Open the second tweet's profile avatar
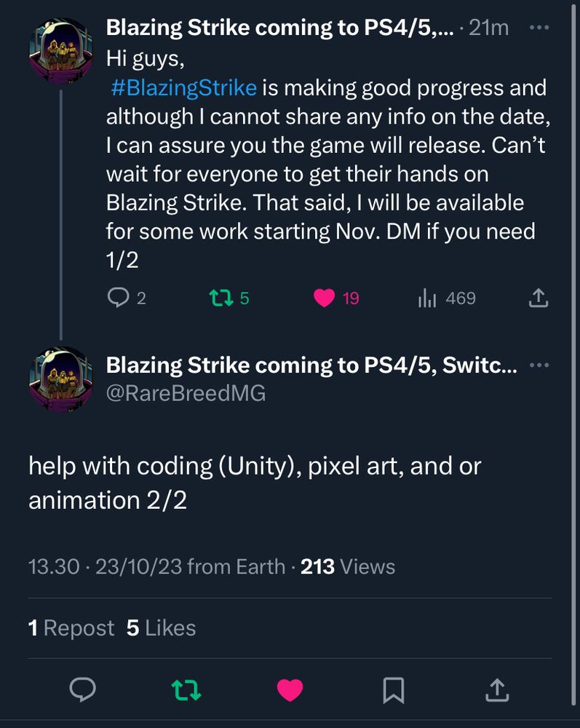This screenshot has height=728, width=580. 60,379
